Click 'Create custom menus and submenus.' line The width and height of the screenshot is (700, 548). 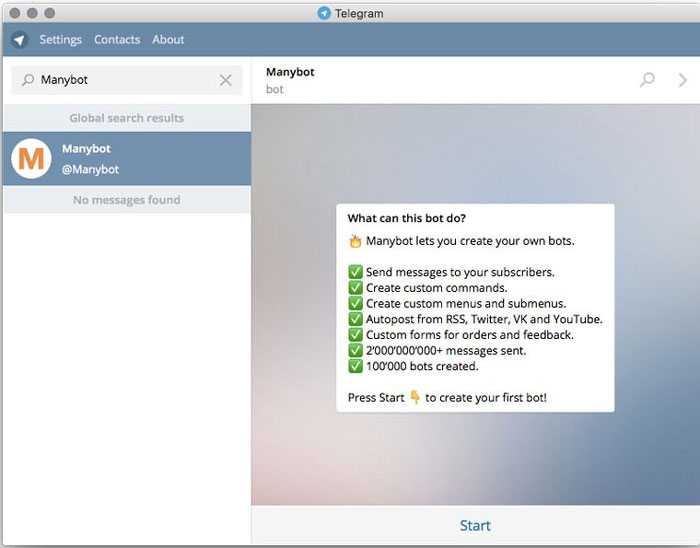tap(457, 303)
